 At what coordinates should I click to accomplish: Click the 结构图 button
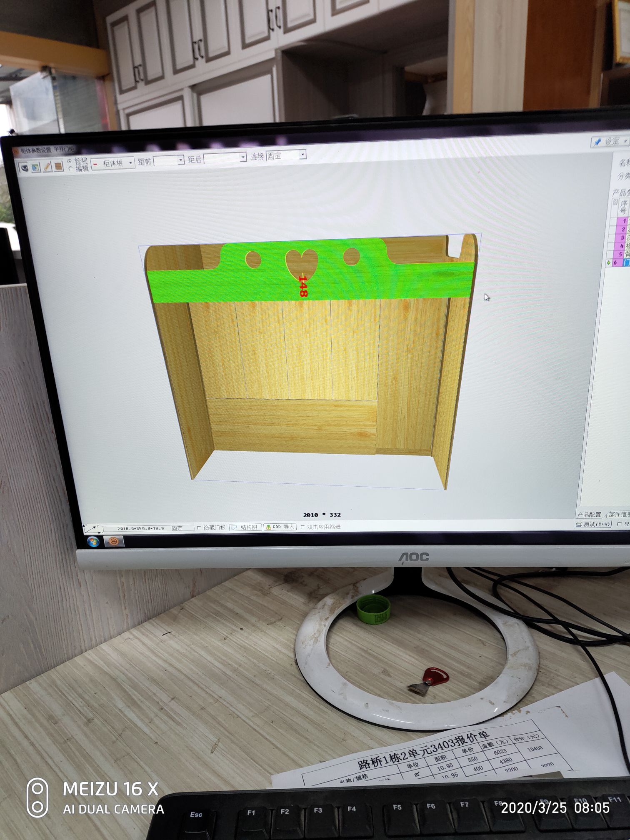(245, 527)
